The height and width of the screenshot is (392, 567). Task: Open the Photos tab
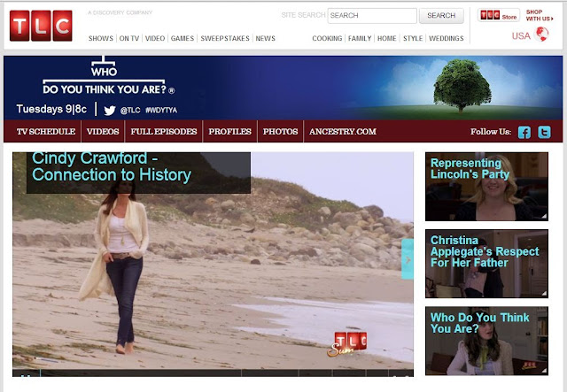coord(280,132)
